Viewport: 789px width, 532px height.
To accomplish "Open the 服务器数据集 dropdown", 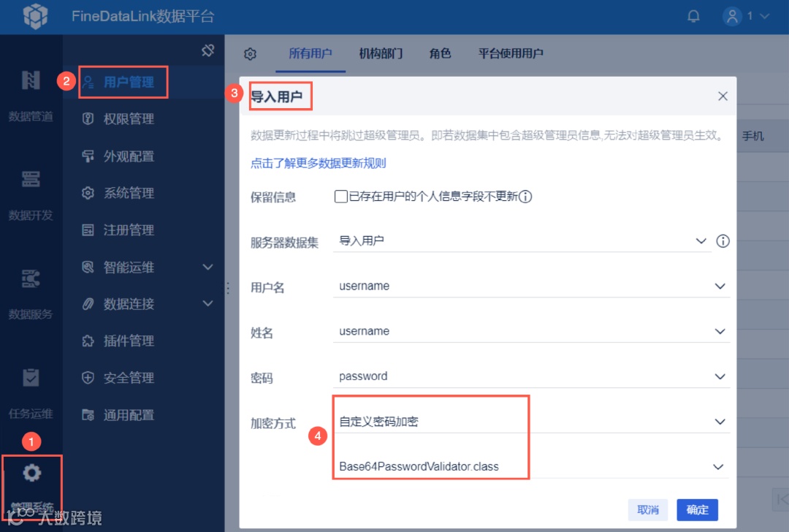I will [522, 240].
